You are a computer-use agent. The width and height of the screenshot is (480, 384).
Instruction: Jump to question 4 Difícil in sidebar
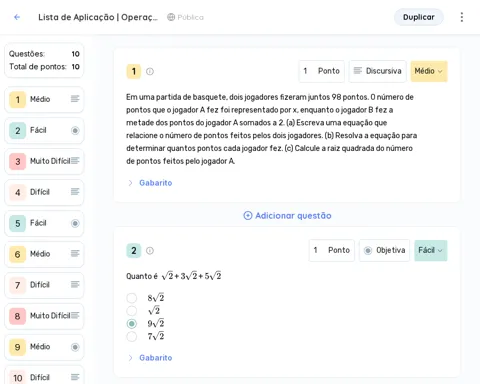(44, 192)
